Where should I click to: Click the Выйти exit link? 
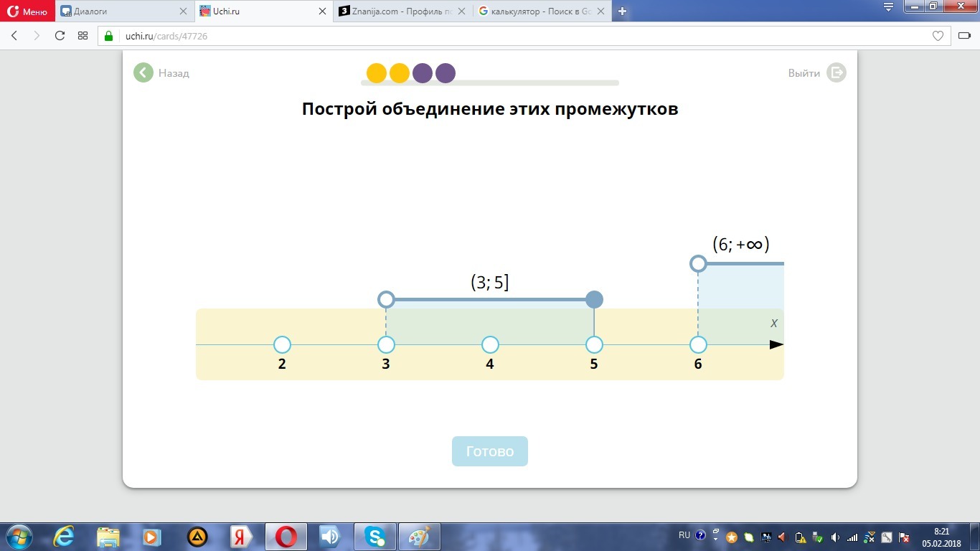coord(817,72)
